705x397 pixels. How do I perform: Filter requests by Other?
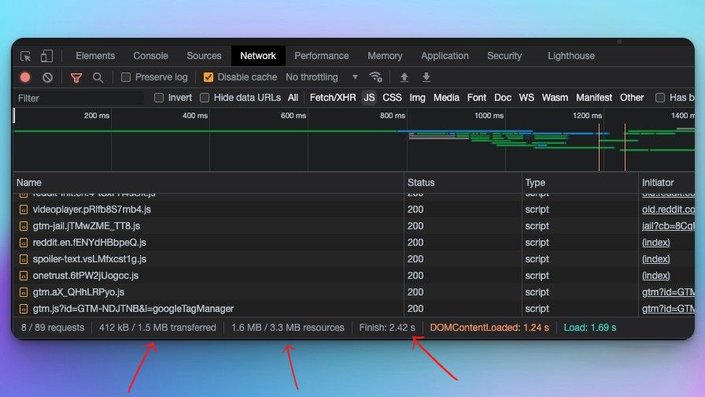pyautogui.click(x=632, y=98)
